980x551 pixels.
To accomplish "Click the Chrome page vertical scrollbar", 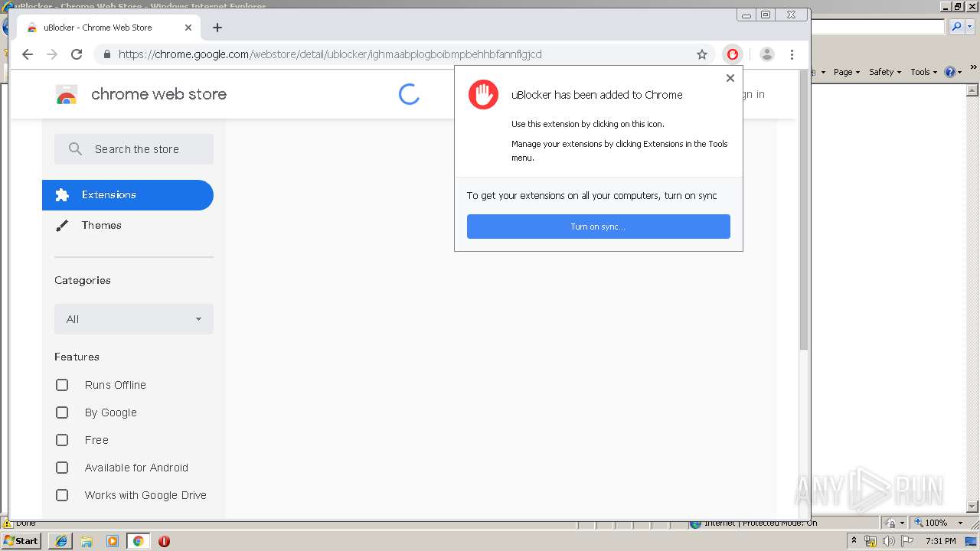I will (803, 210).
